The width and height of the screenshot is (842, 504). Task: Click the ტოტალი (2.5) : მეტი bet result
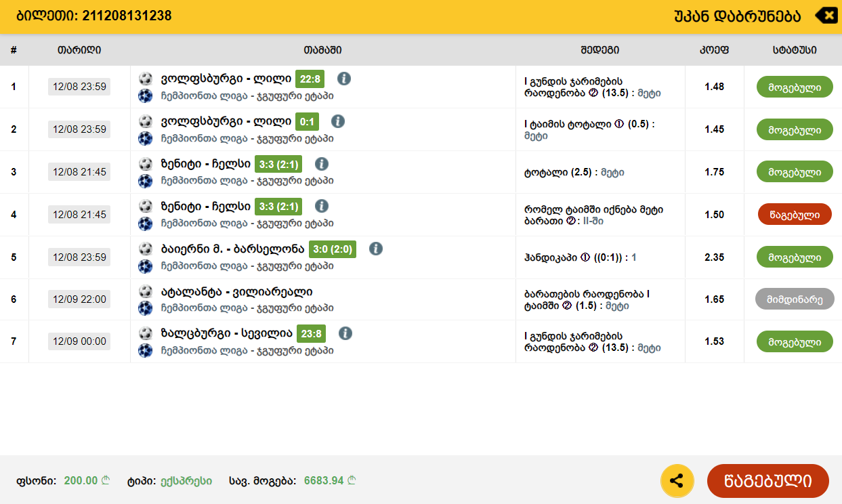coord(574,172)
